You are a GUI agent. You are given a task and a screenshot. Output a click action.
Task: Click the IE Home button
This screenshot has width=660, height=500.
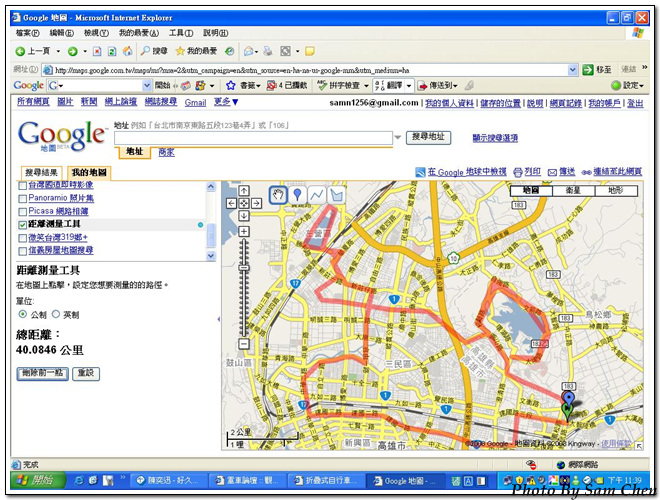coord(127,51)
